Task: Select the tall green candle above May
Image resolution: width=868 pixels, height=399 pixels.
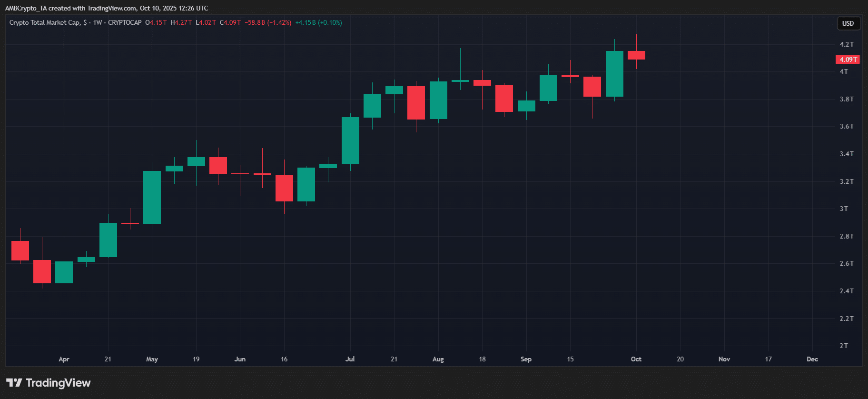Action: click(152, 197)
